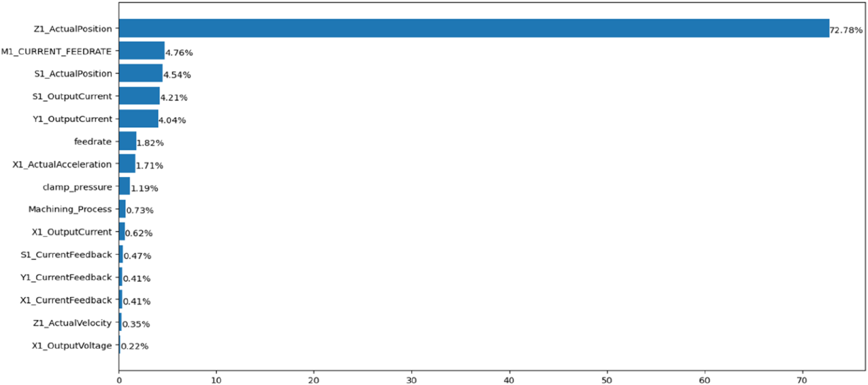Click the 72.78% value label

(x=846, y=30)
